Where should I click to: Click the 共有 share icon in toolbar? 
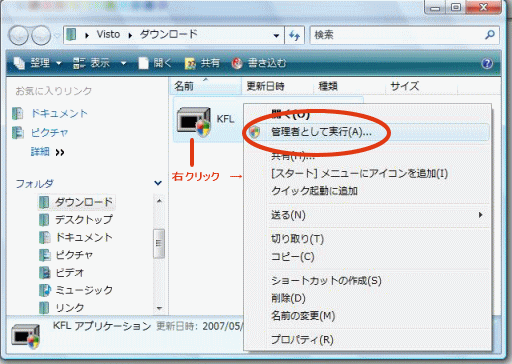190,63
